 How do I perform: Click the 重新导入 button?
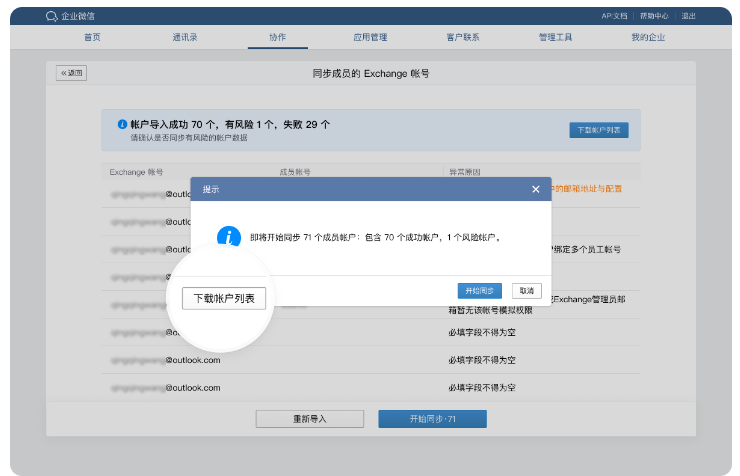click(x=309, y=418)
